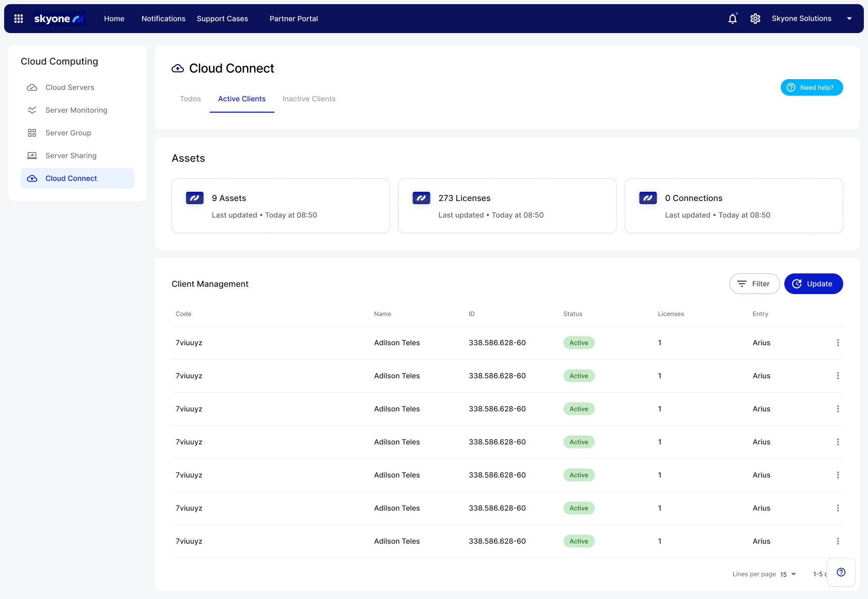Click the Update button
This screenshot has height=599, width=868.
click(x=813, y=284)
